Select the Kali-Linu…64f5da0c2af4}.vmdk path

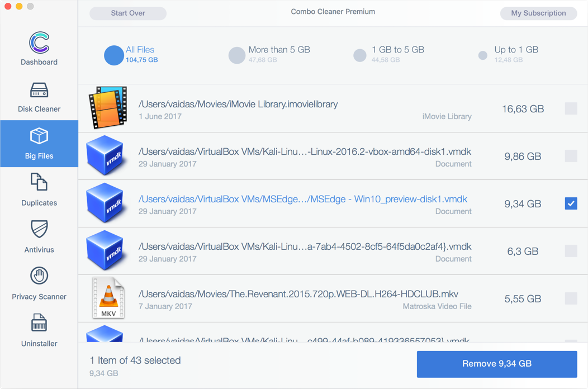click(305, 246)
